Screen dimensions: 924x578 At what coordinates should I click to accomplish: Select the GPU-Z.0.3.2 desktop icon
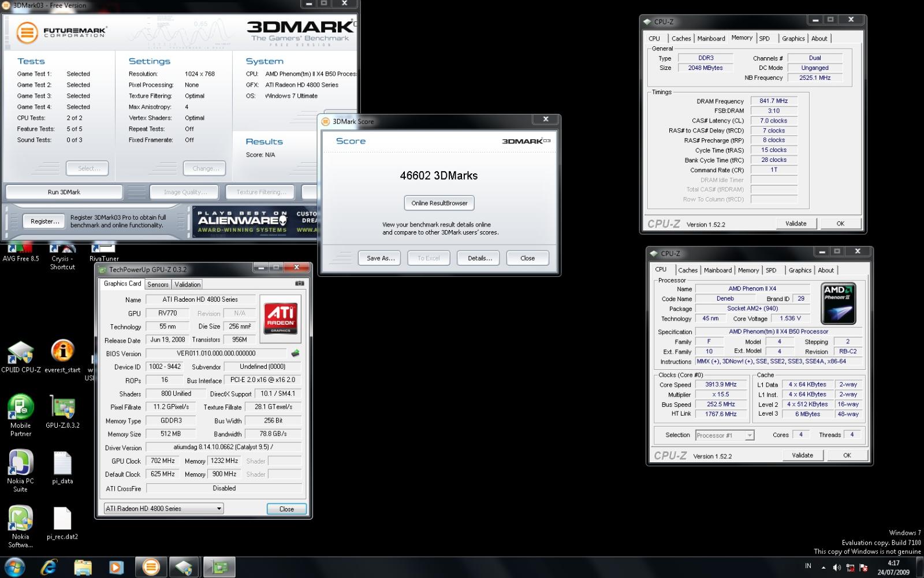point(62,412)
